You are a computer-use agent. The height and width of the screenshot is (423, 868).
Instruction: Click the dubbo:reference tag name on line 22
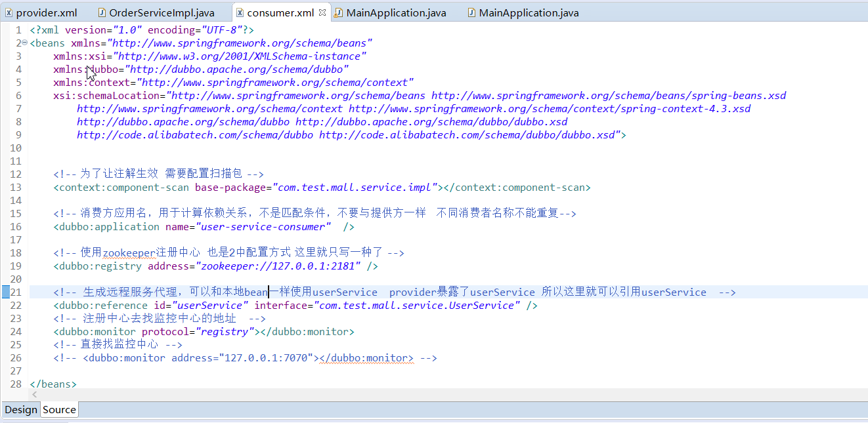103,306
